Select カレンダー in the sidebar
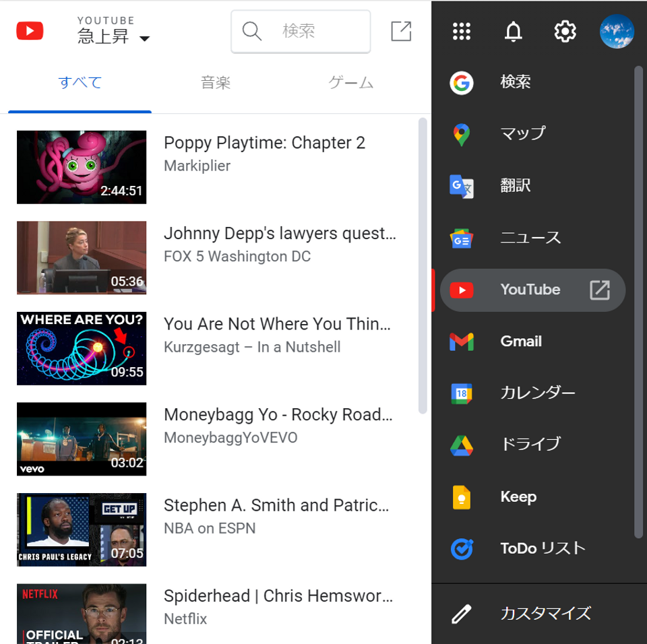647x644 pixels. click(538, 393)
